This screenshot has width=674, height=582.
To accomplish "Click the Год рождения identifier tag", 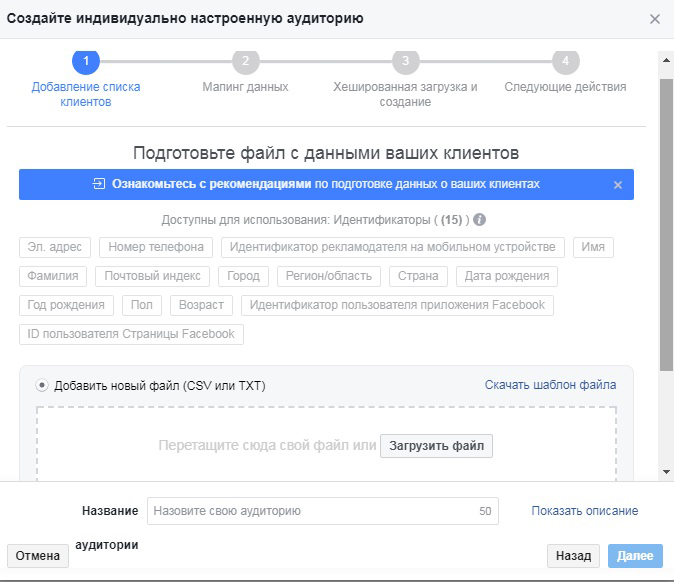I will pos(66,305).
